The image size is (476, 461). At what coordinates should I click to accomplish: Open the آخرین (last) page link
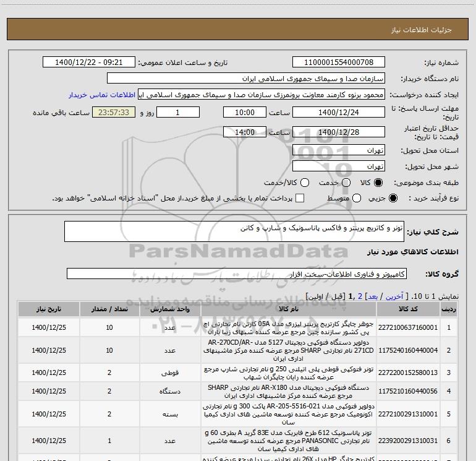[x=394, y=296]
